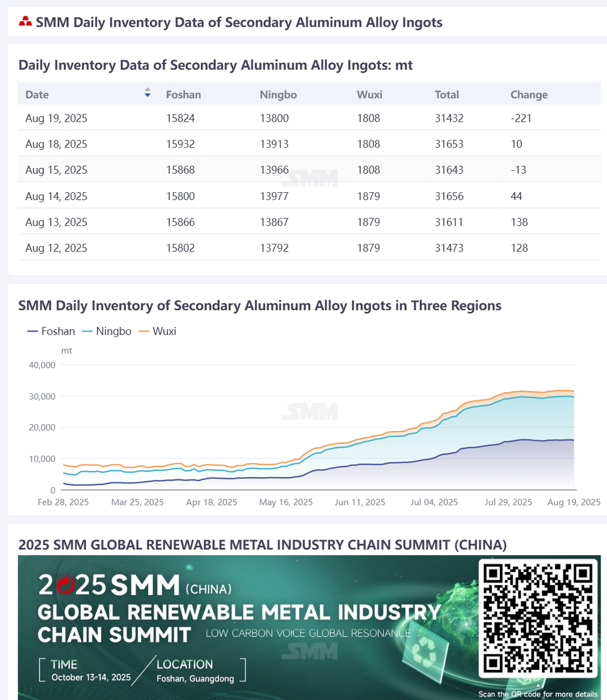Sort the table by Date using the sort arrows

pyautogui.click(x=148, y=93)
